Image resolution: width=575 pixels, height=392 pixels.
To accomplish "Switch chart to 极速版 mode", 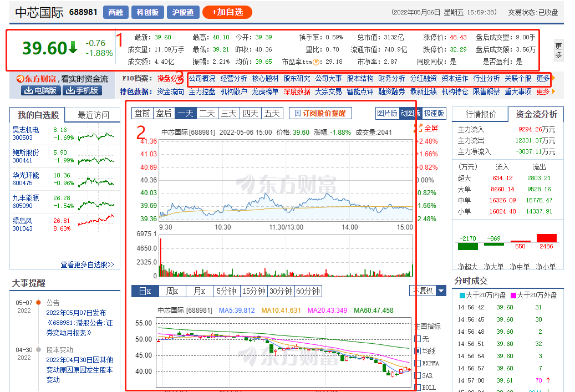I will click(x=434, y=113).
